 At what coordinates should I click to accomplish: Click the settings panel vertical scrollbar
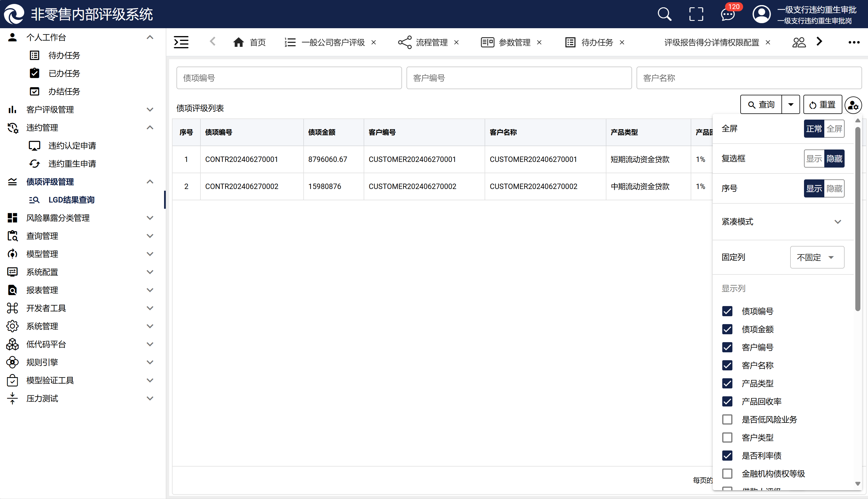[x=857, y=219]
